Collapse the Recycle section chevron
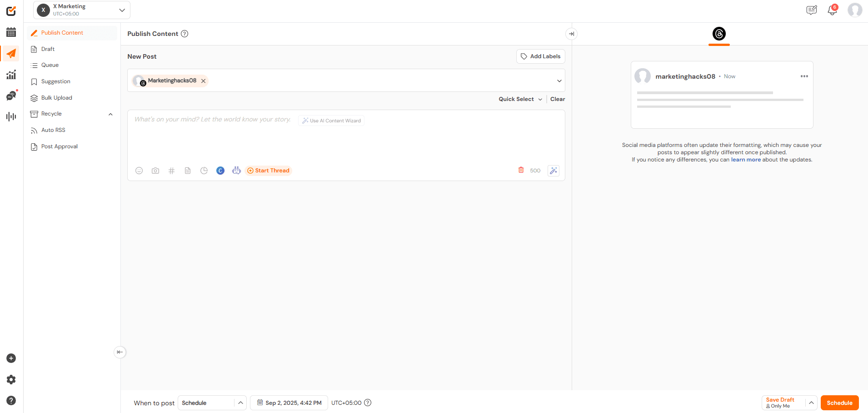 [110, 114]
